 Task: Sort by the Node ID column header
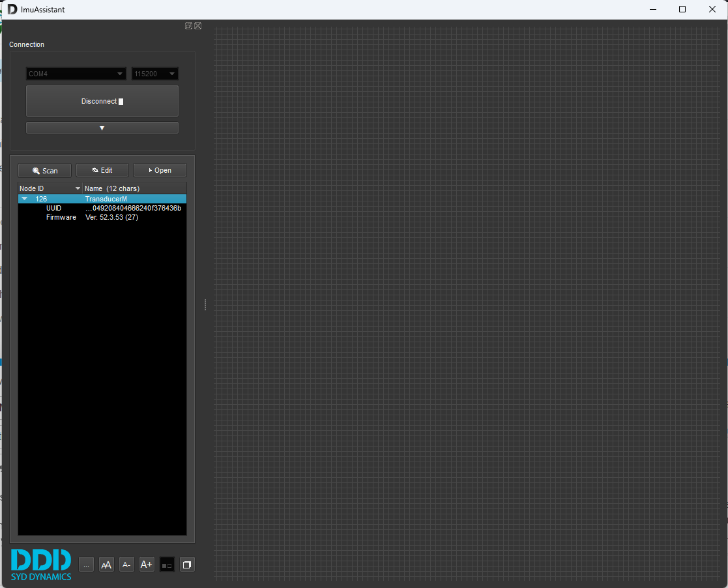click(50, 188)
